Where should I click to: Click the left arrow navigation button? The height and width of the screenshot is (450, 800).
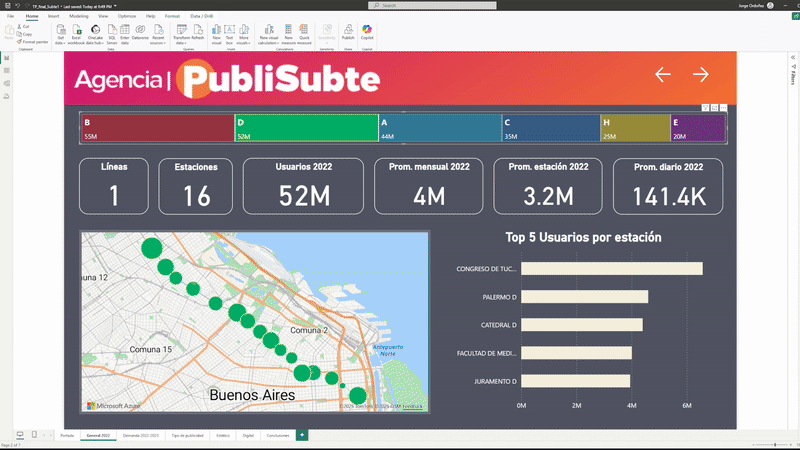tap(662, 75)
